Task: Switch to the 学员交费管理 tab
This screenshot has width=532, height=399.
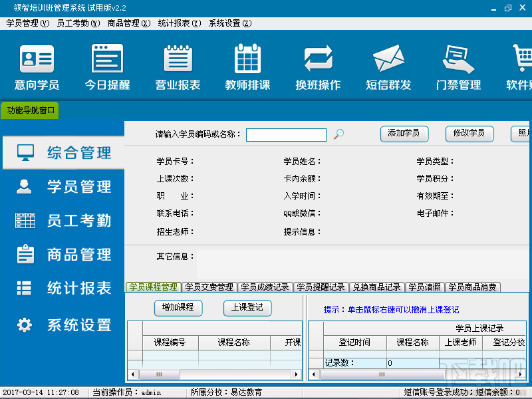Action: click(x=209, y=287)
